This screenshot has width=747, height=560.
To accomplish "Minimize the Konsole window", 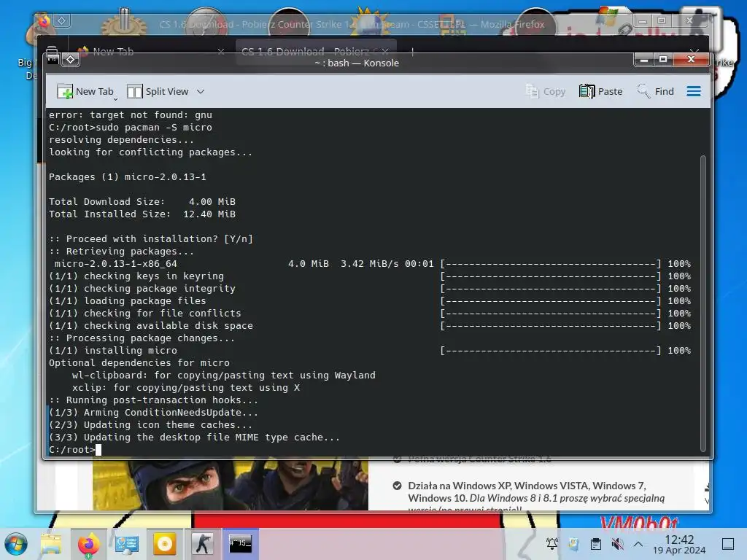I will 643,60.
